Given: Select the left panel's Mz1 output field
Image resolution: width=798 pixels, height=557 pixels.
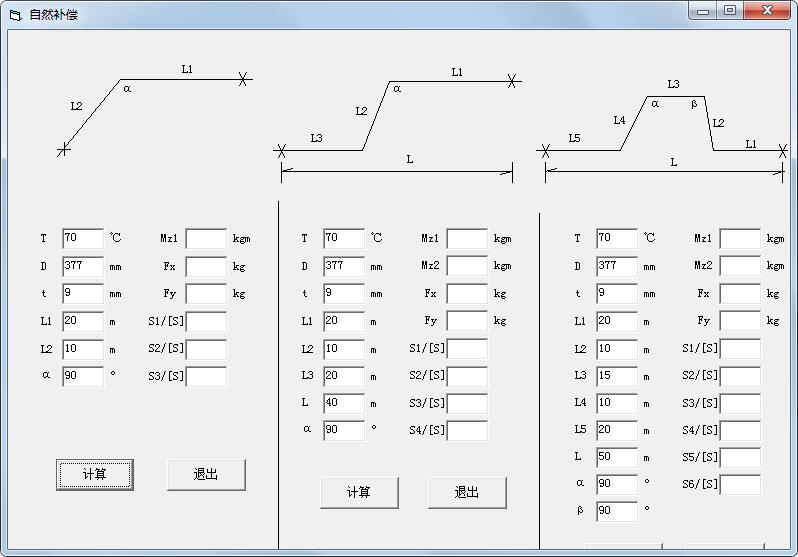Looking at the screenshot, I should coord(206,239).
